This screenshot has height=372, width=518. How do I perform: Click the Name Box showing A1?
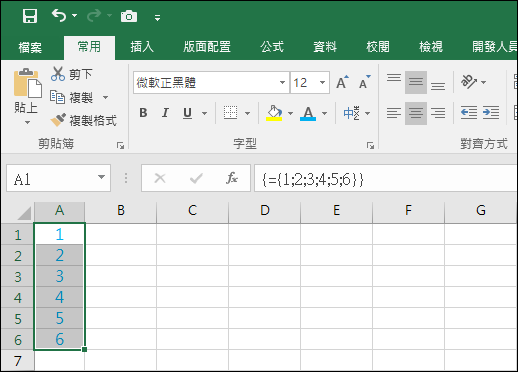51,178
